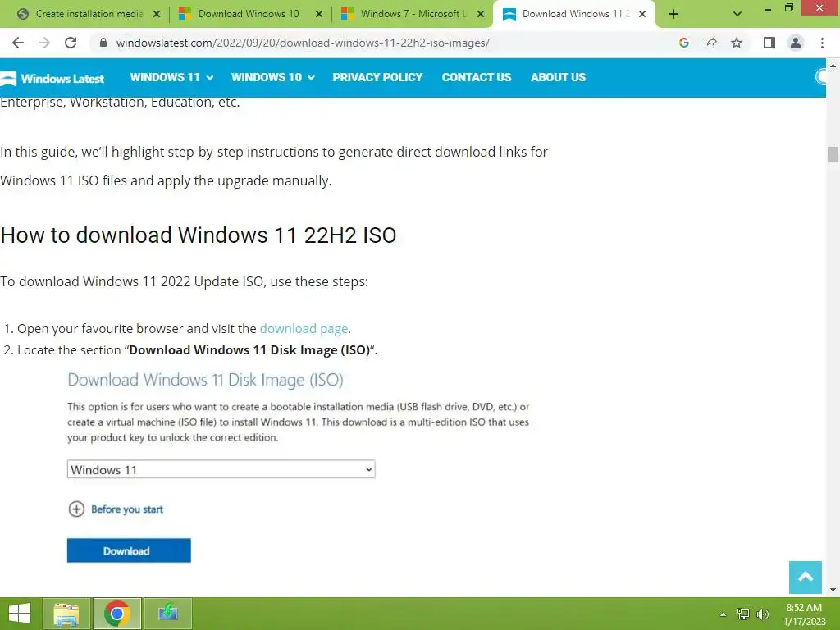Image resolution: width=840 pixels, height=630 pixels.
Task: Expand the Before you start section
Action: (x=116, y=509)
